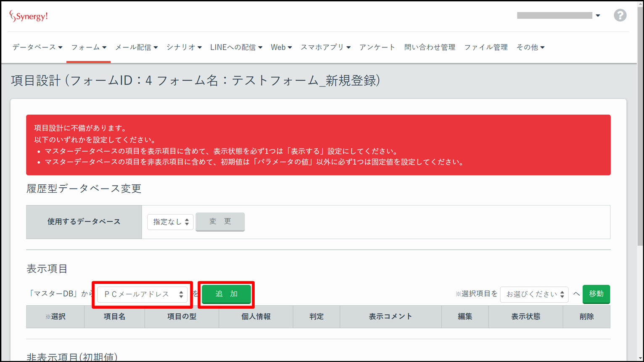The height and width of the screenshot is (362, 644).
Task: Open the シナリオ menu
Action: 184,47
